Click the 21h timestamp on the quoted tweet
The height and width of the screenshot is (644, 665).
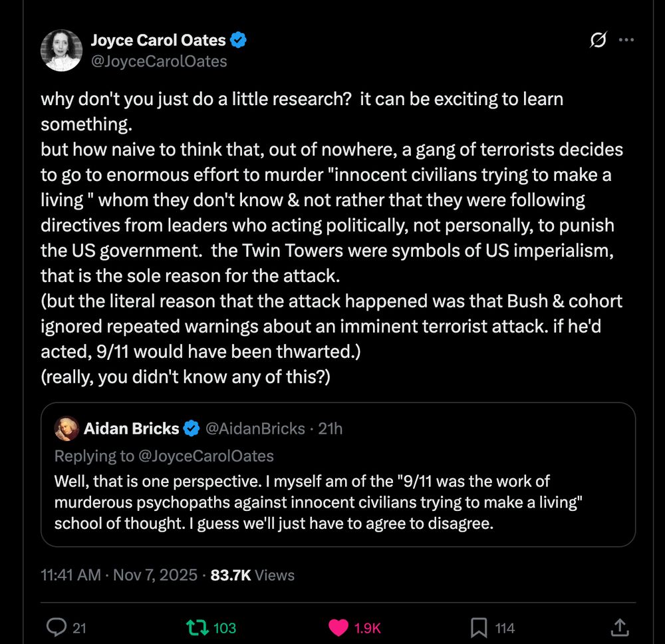point(329,428)
